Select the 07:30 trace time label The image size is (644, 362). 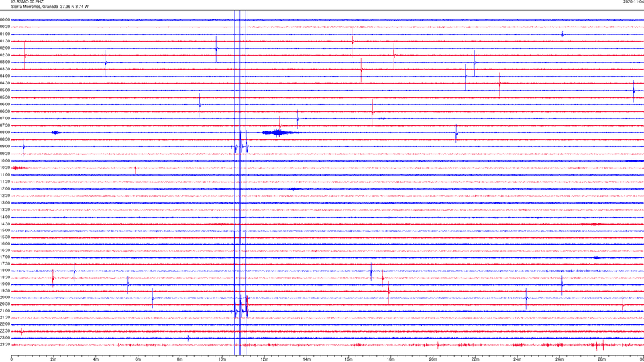pyautogui.click(x=5, y=125)
